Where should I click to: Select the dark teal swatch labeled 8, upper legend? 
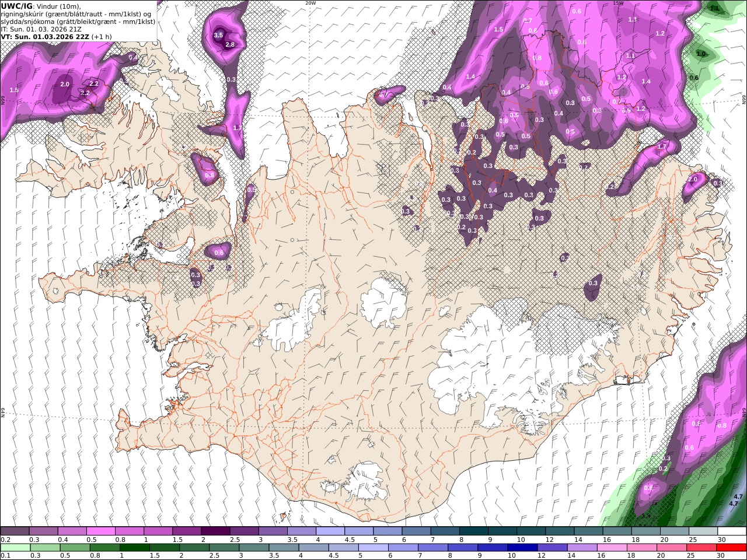click(474, 531)
